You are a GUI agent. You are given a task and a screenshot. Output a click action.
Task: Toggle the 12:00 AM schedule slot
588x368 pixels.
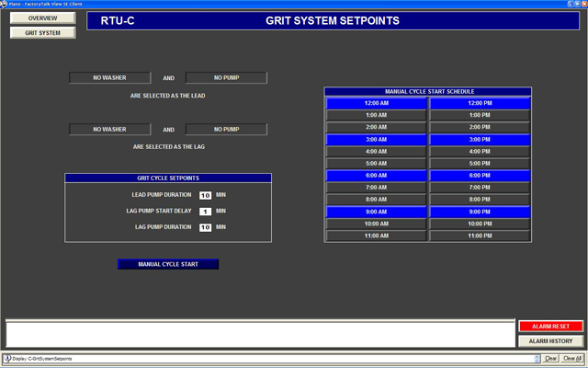(376, 103)
